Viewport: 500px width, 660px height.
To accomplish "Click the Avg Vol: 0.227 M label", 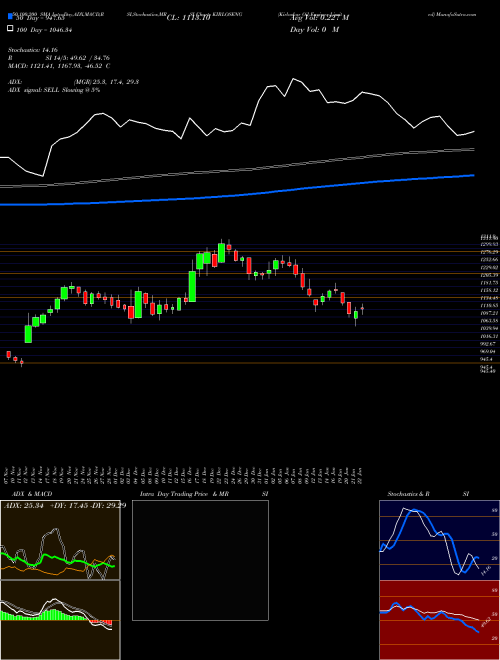I will (x=319, y=18).
